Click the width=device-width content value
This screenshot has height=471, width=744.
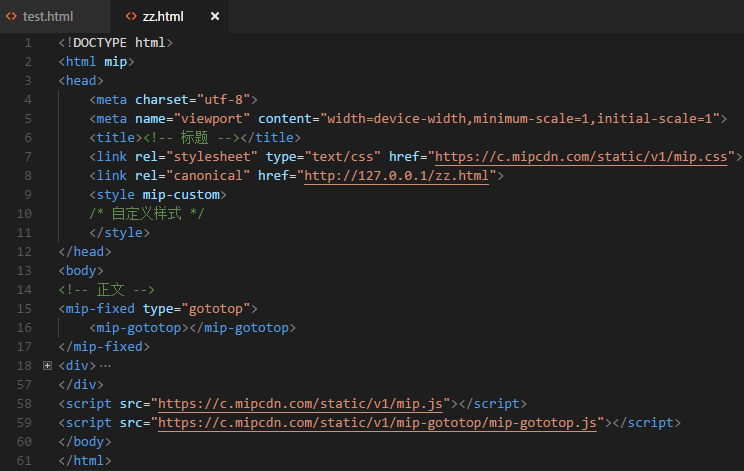click(520, 119)
